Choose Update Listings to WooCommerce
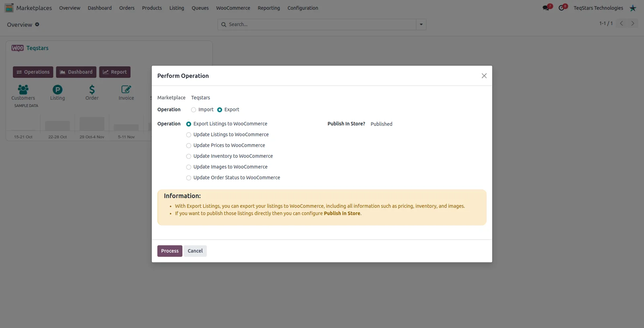 pos(189,135)
